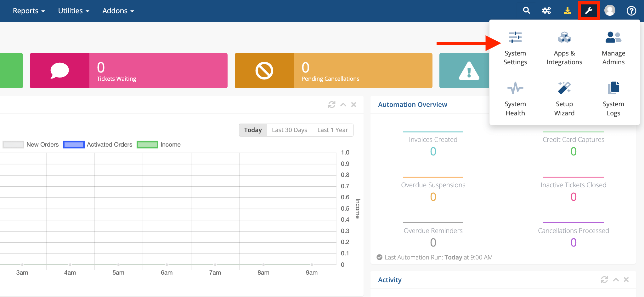Collapse the chart panel with chevron

[343, 104]
